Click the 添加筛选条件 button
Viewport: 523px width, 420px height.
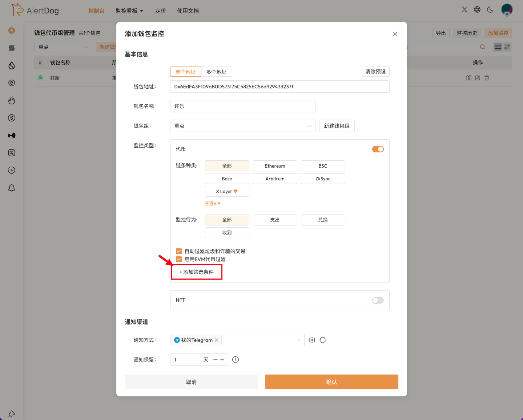click(x=196, y=272)
